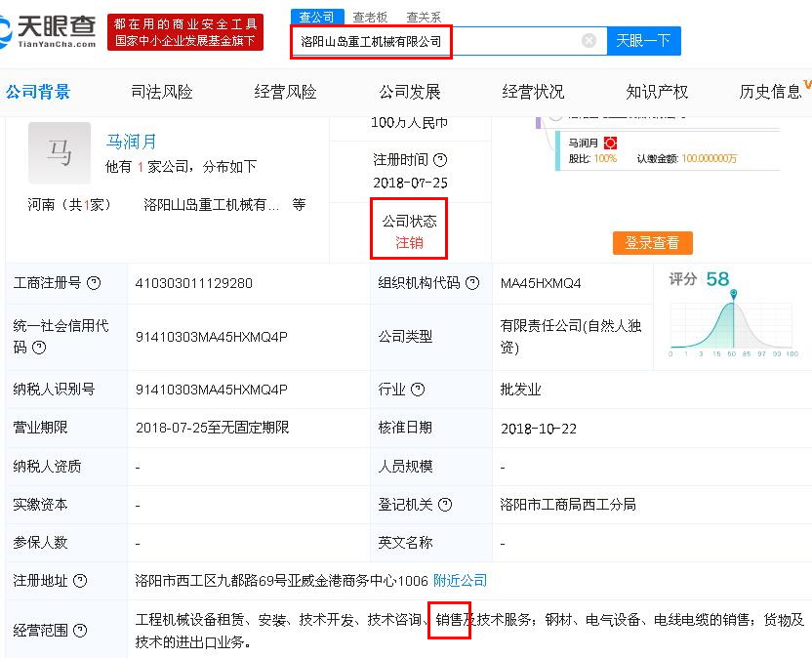The width and height of the screenshot is (812, 658).
Task: Go to the 经营状况 section
Action: click(x=533, y=92)
